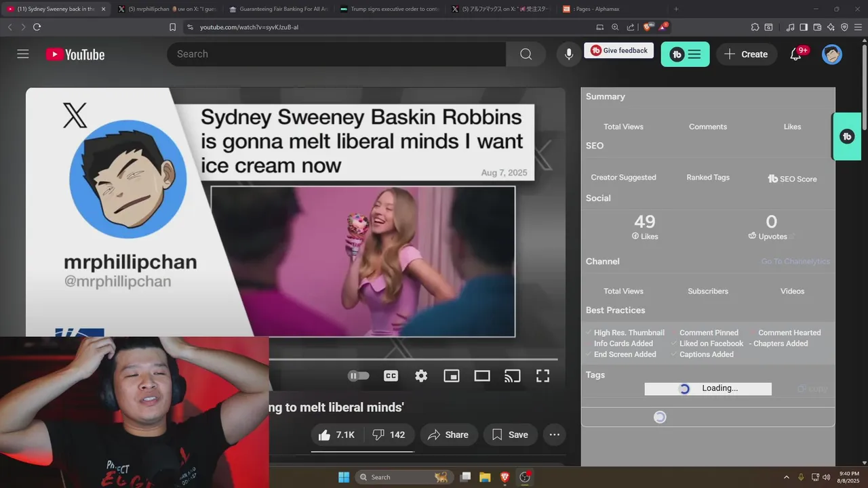
Task: Dislike the video with thumbs down
Action: [x=389, y=434]
